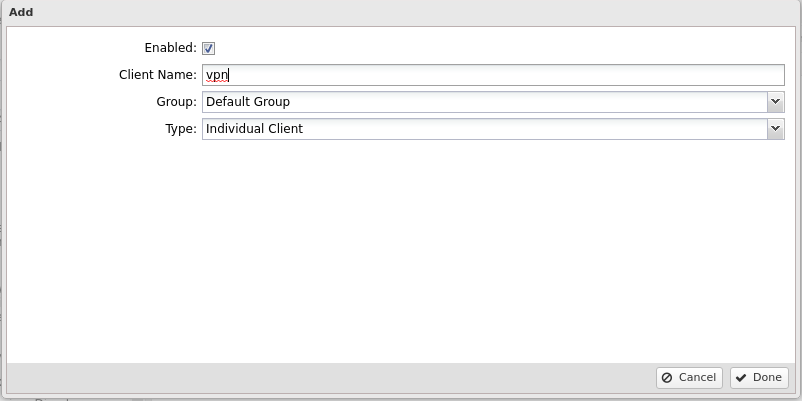Open the Type dropdown arrow

775,129
